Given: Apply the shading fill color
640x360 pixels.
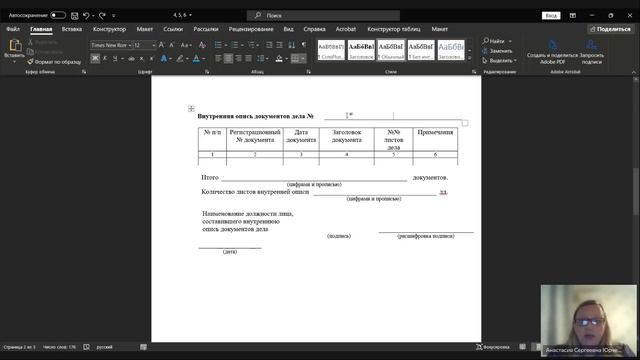Looking at the screenshot, I should [x=279, y=59].
